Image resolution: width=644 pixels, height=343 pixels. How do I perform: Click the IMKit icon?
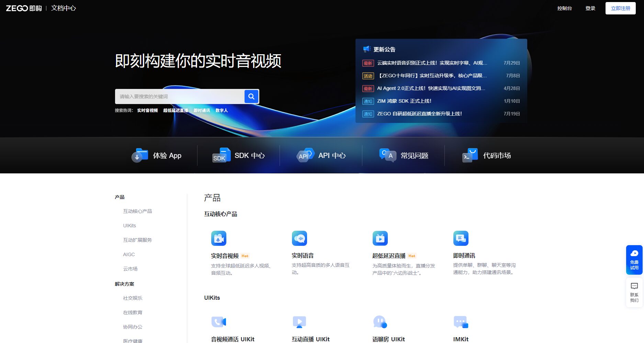(x=461, y=322)
